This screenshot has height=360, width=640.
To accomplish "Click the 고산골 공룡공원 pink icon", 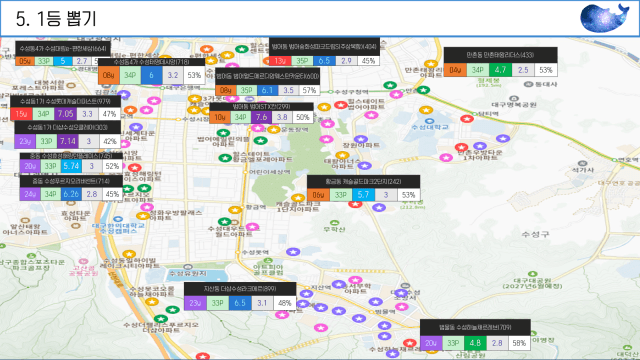I will click(x=83, y=261).
